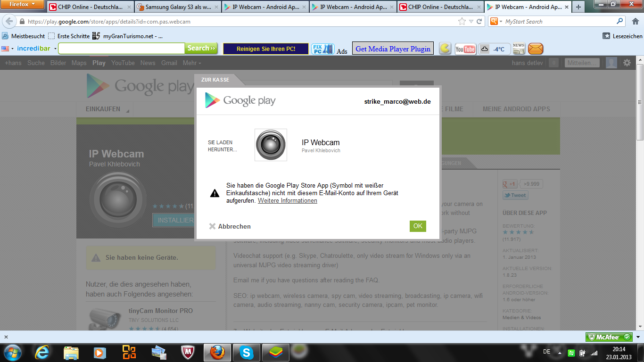
Task: Click the Tweet button
Action: (515, 195)
